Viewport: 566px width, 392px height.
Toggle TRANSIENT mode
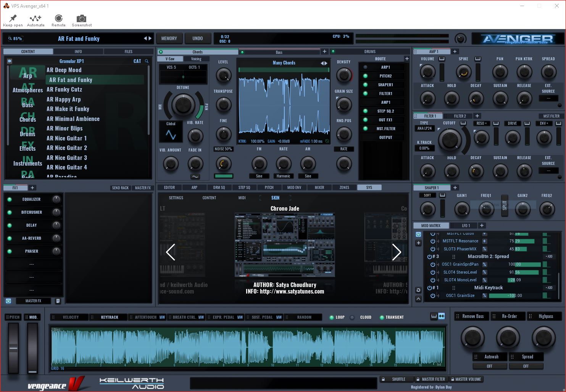pyautogui.click(x=382, y=318)
